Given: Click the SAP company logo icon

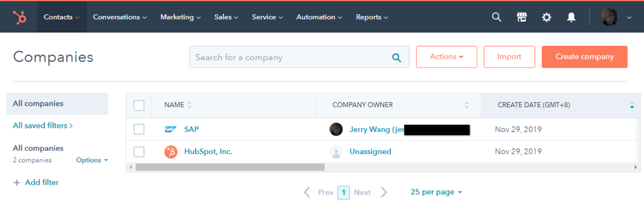Looking at the screenshot, I should click(x=170, y=129).
